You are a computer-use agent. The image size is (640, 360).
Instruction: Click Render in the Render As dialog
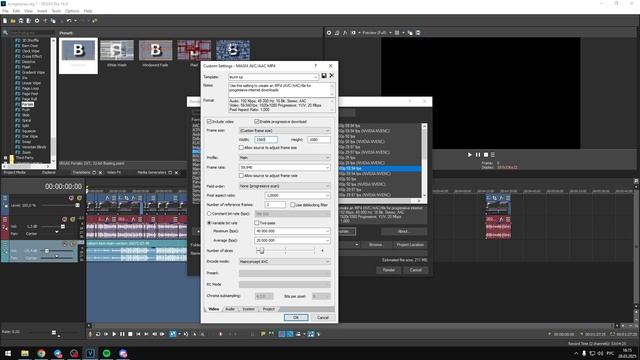tap(389, 270)
